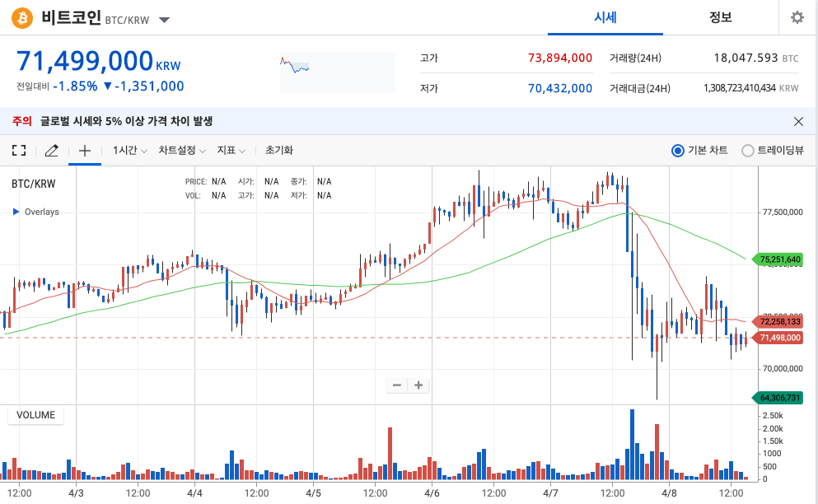Click the VOLUME panel label
The image size is (818, 504).
[35, 415]
